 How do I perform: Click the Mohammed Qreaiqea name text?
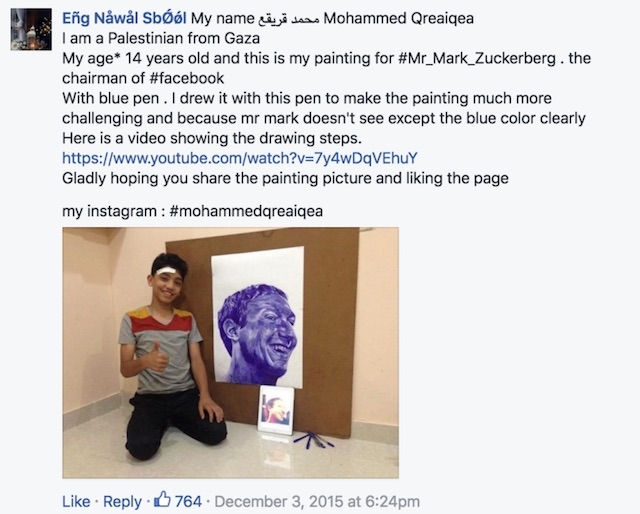(x=398, y=18)
